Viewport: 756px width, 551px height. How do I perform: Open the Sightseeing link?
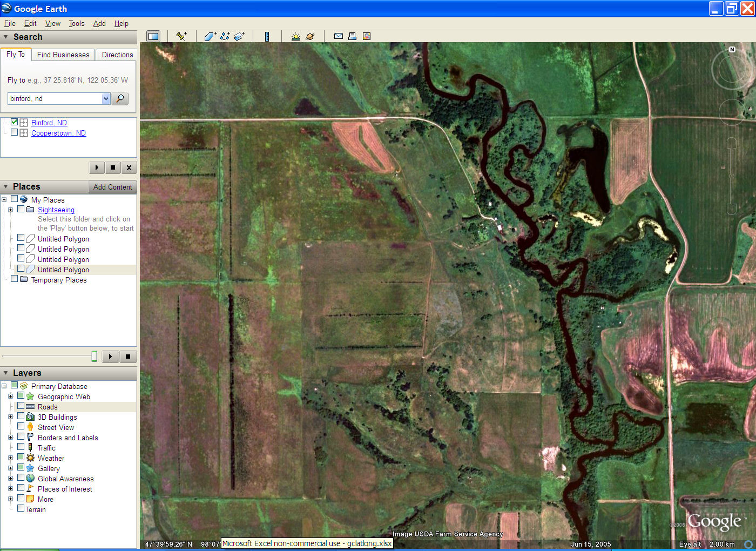click(x=56, y=210)
